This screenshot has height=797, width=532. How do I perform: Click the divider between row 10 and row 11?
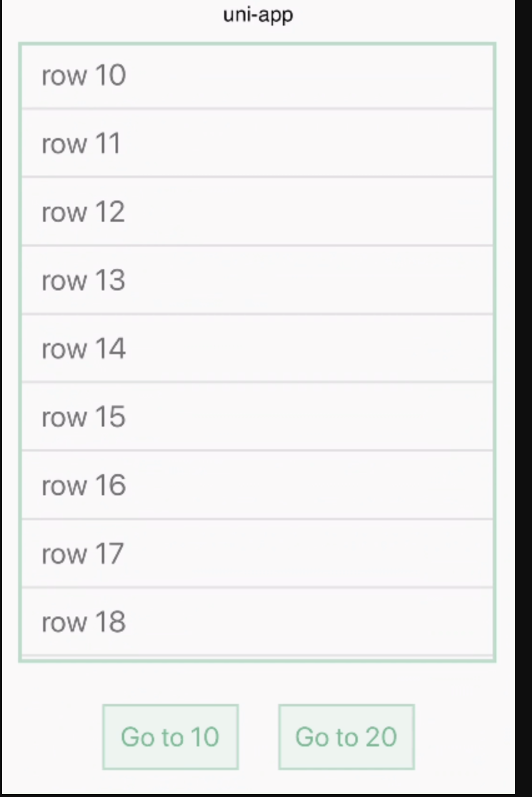(257, 109)
